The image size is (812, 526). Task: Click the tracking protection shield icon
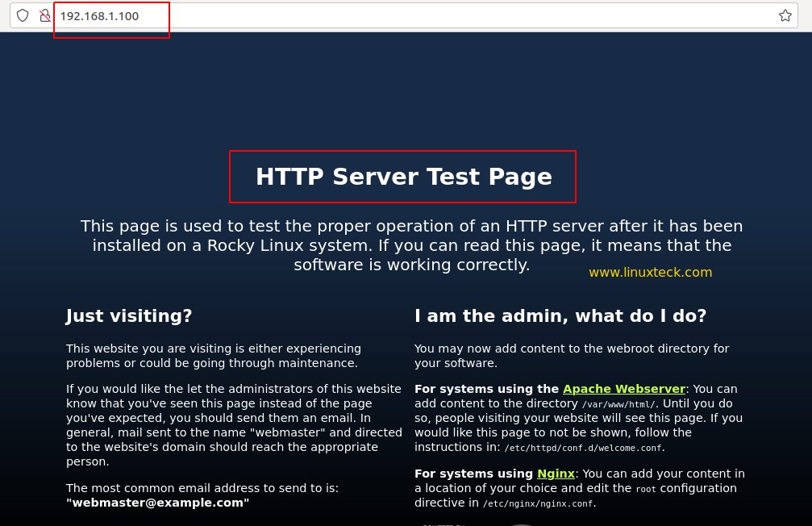click(x=23, y=15)
